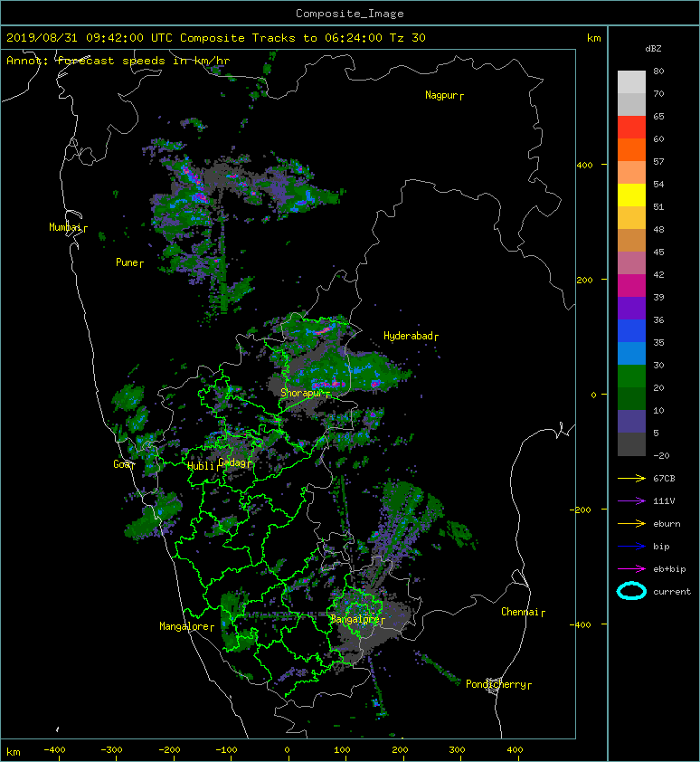Screen dimensions: 700x762
Task: Click the blue bip arrow legend icon
Action: point(631,547)
